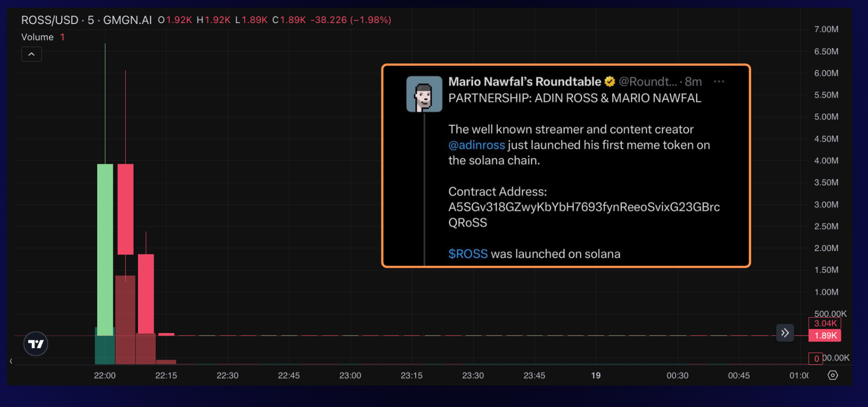
Task: Click the bold 19 date label
Action: coord(596,376)
